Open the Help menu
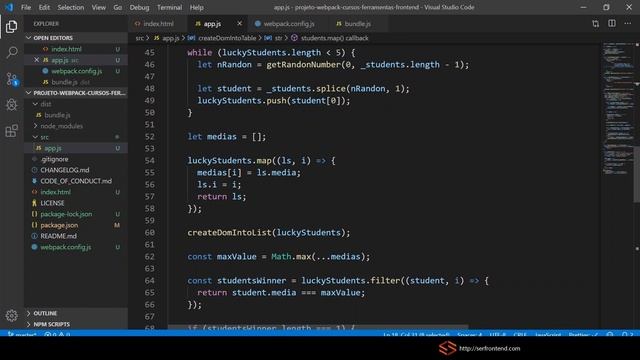640x360 pixels. (196, 7)
